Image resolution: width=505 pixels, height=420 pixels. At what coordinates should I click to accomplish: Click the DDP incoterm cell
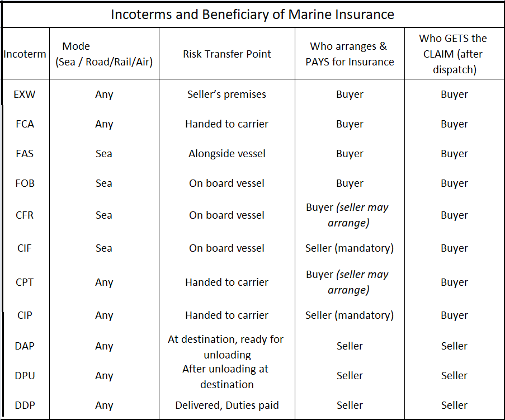pyautogui.click(x=25, y=405)
